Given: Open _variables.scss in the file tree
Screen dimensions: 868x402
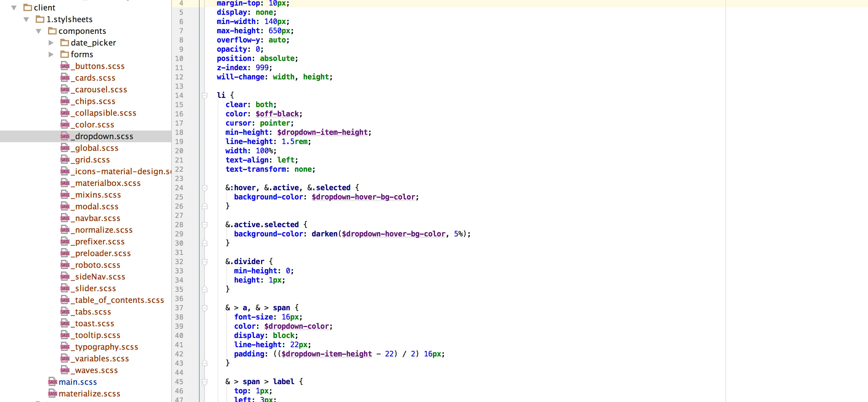Looking at the screenshot, I should pos(102,358).
